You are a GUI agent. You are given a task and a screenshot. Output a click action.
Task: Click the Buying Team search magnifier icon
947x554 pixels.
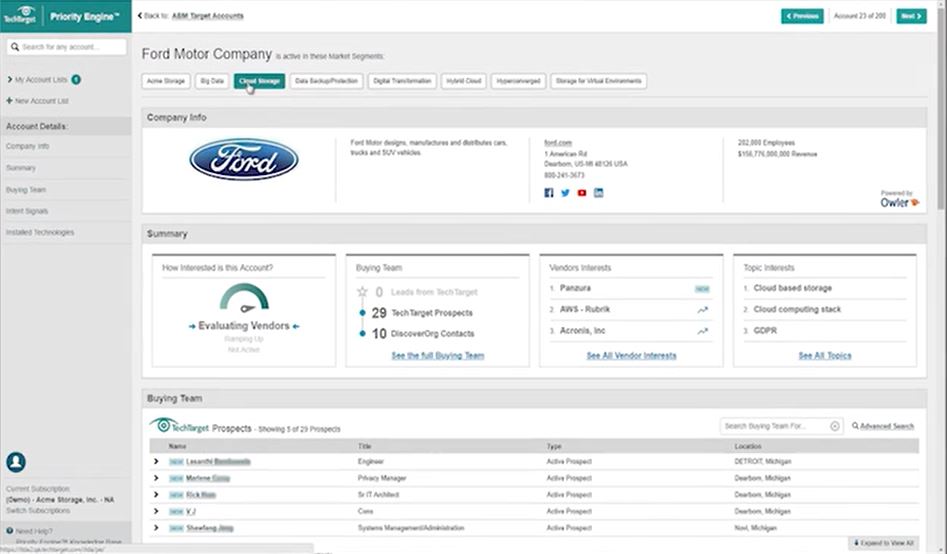coord(835,426)
